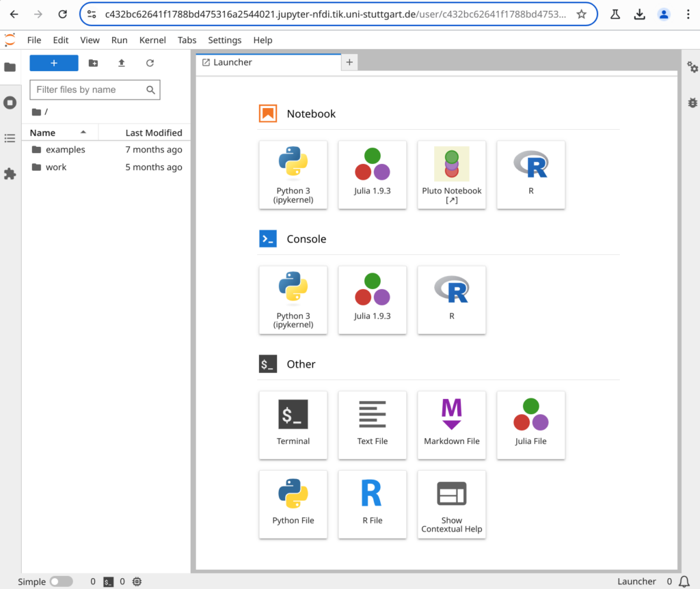Open the work folder
The image size is (700, 589).
[x=56, y=167]
